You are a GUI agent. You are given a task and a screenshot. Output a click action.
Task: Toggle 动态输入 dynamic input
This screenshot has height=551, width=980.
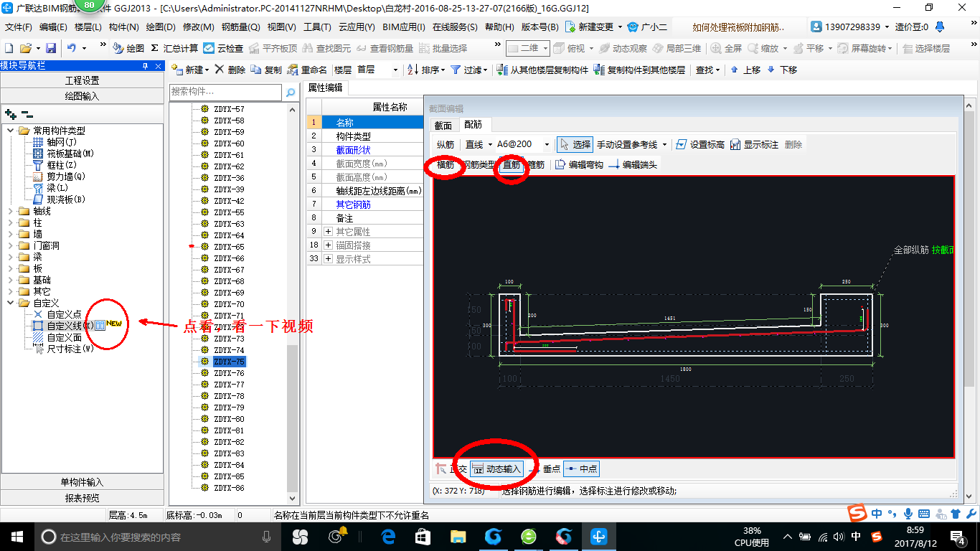click(496, 469)
